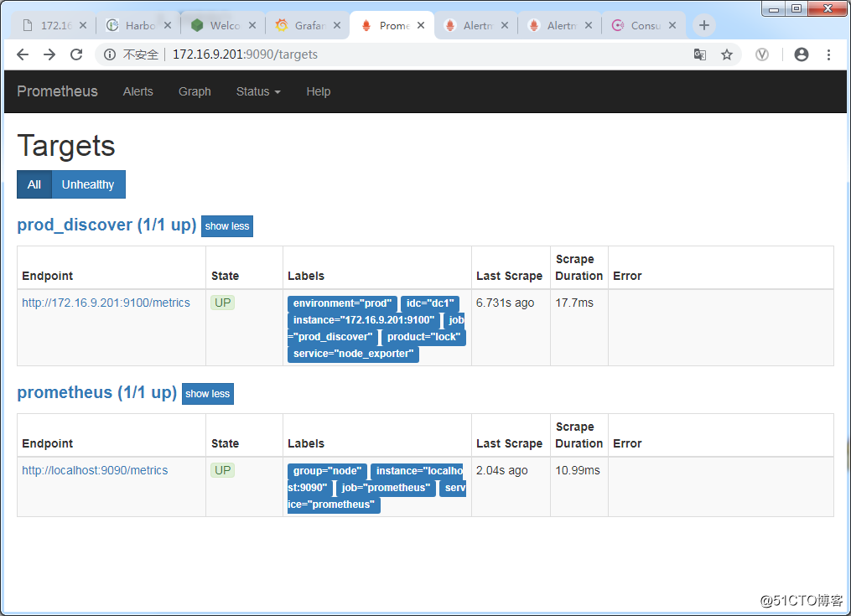This screenshot has height=616, width=851.
Task: Close the 172.16 tab
Action: 83,25
